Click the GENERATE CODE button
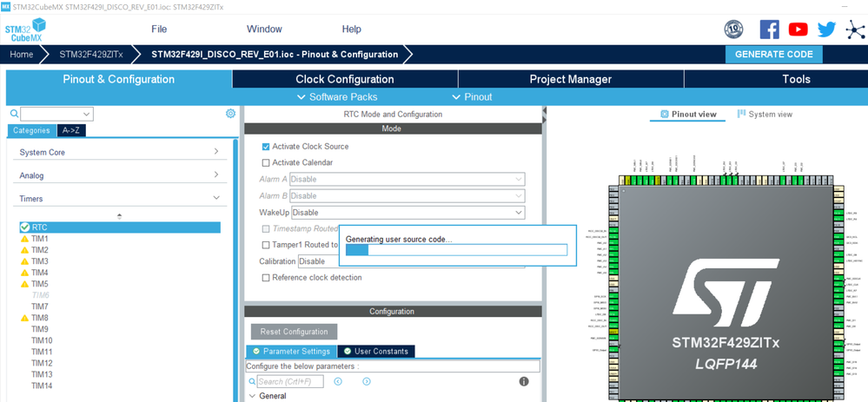868x402 pixels. pos(774,55)
